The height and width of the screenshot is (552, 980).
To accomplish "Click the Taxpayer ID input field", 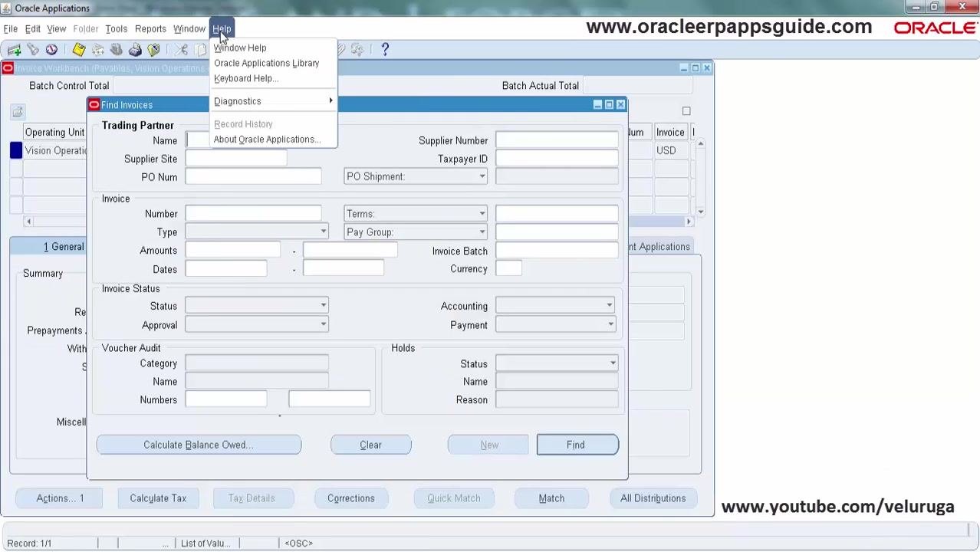I will (x=557, y=159).
